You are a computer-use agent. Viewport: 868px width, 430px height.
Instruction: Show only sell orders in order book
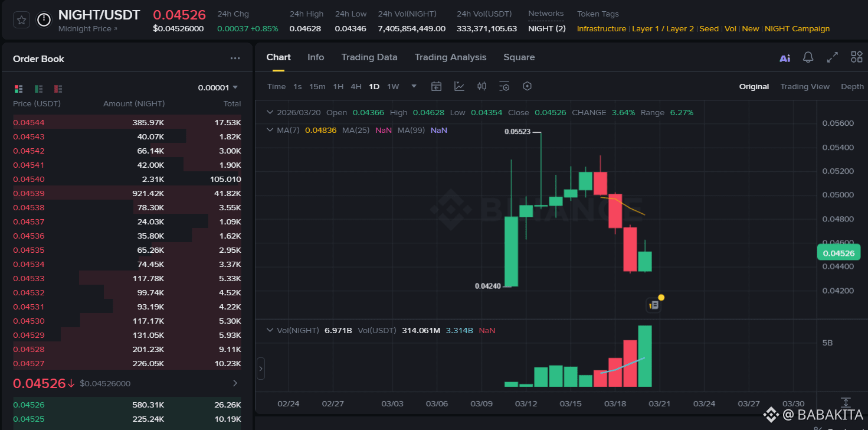[x=58, y=89]
